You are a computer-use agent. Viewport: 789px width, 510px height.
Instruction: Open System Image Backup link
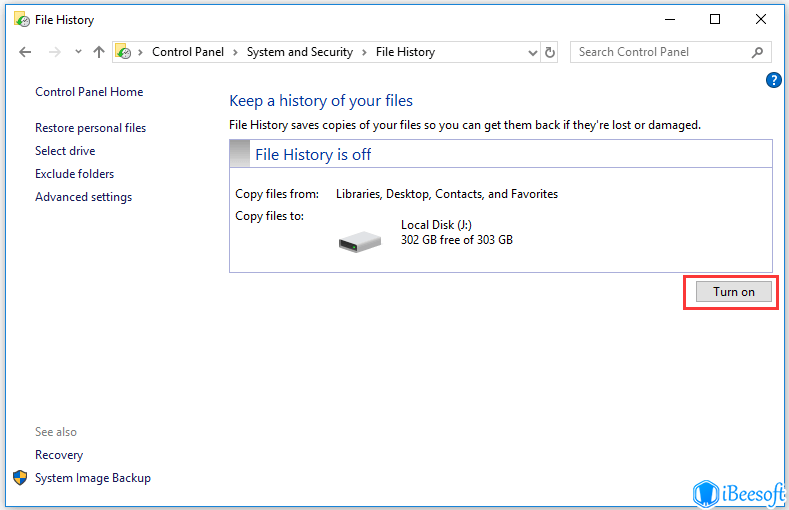[x=93, y=478]
